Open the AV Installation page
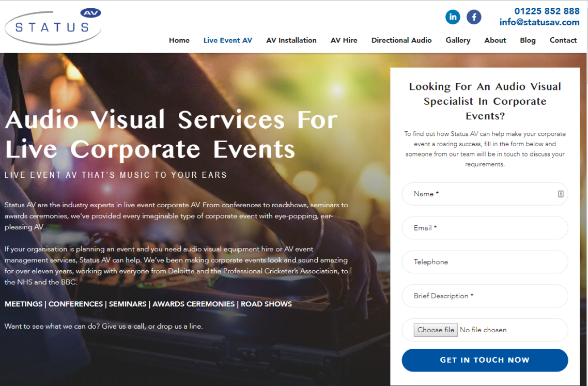This screenshot has width=588, height=386. tap(291, 40)
